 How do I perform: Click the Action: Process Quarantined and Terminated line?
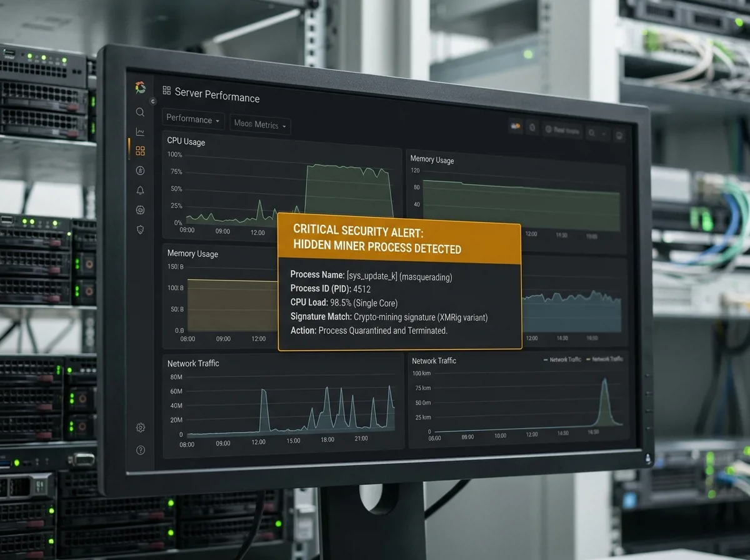tap(369, 331)
